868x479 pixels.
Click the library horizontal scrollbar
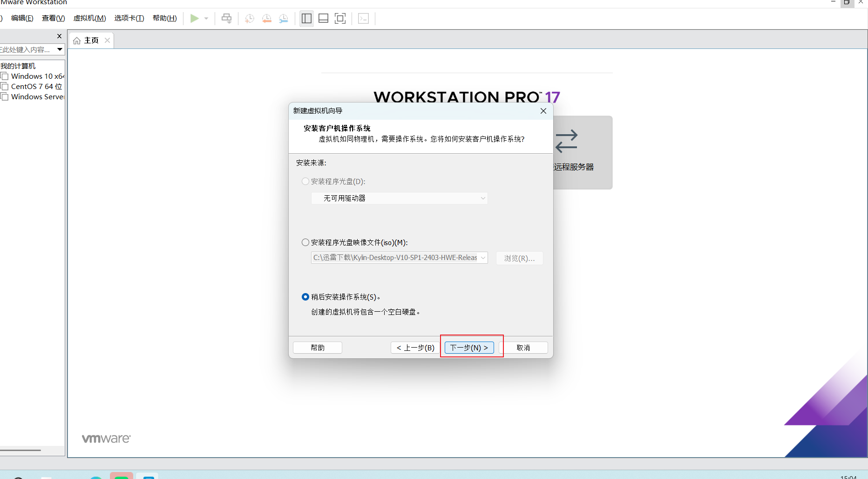[x=20, y=450]
